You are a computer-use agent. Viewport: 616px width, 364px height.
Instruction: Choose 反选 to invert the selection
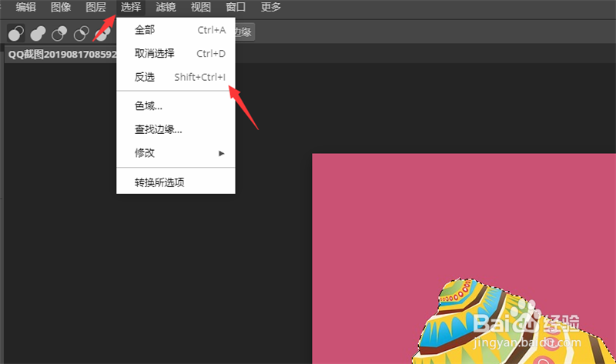tap(176, 77)
